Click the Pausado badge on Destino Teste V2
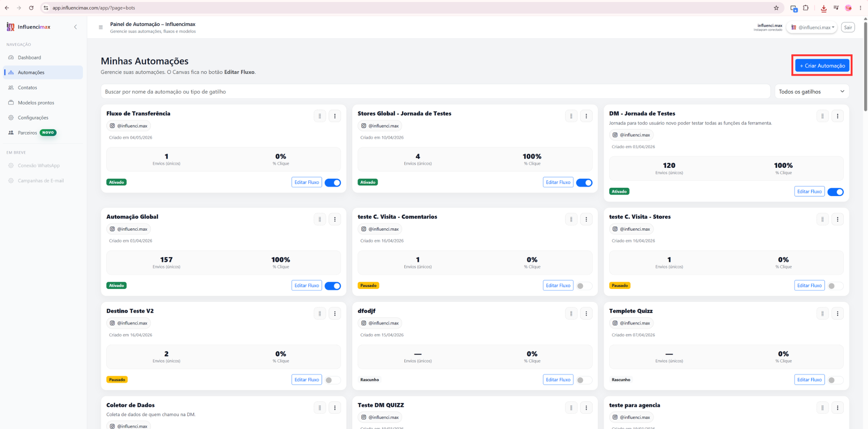 (117, 380)
